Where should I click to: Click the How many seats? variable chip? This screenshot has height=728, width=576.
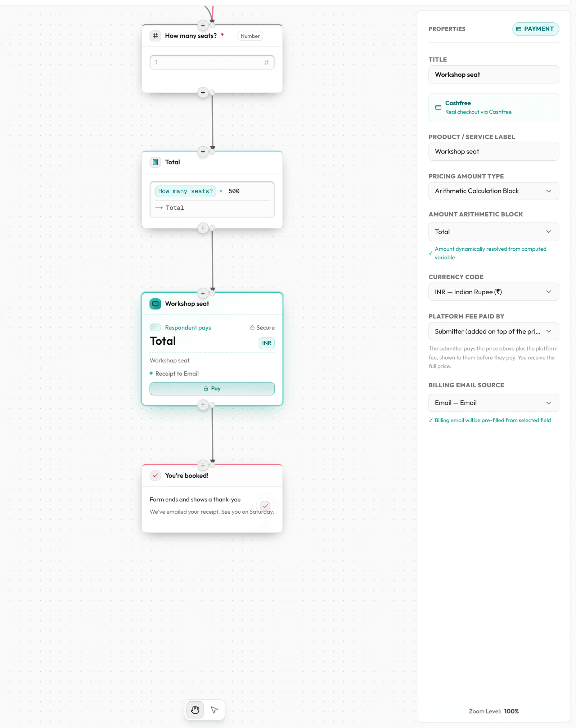(185, 191)
